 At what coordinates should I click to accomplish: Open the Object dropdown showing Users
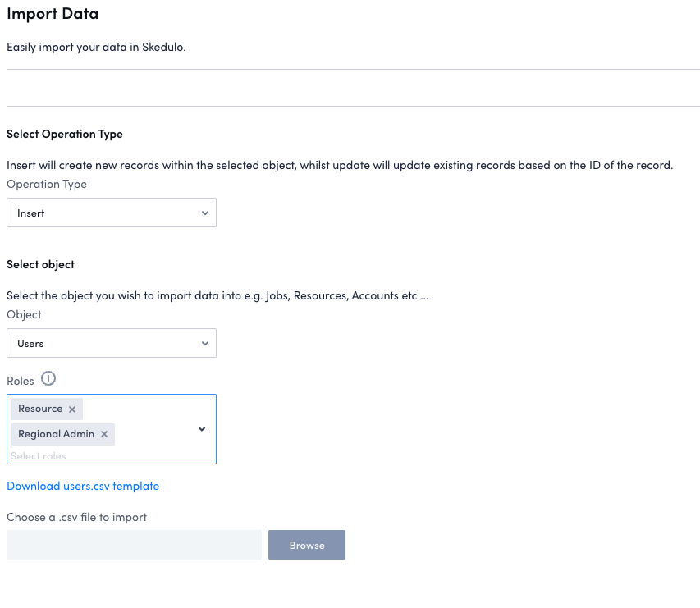tap(111, 342)
